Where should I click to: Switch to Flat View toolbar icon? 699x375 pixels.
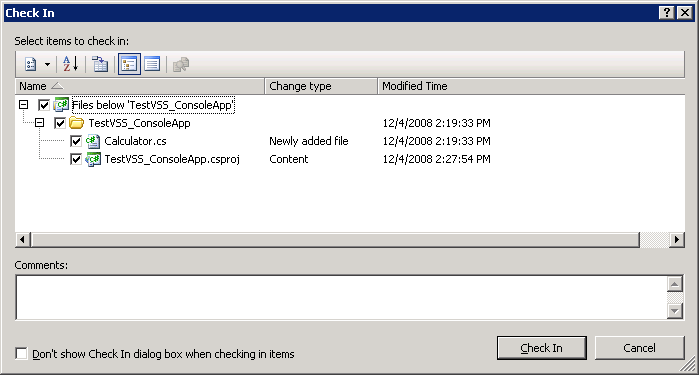152,64
